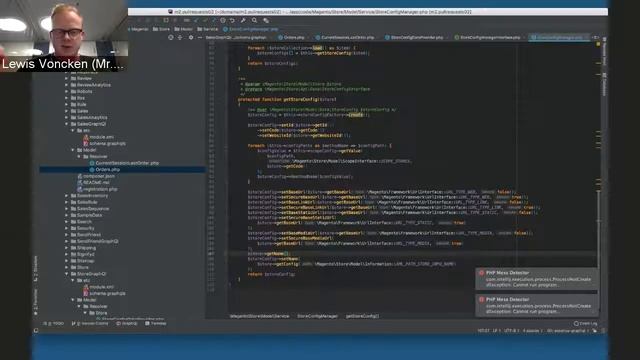Click the Store breadcrumb folder
640x360 pixels.
coord(161,29)
